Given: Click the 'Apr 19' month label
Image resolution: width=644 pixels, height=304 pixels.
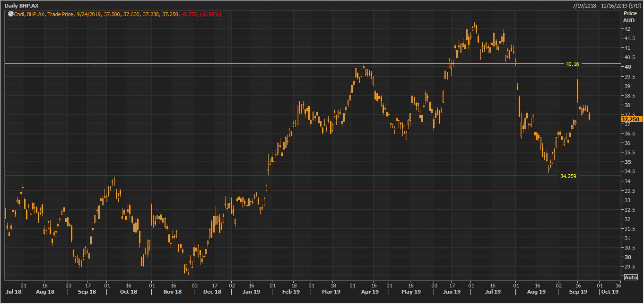Looking at the screenshot, I should pos(370,292).
